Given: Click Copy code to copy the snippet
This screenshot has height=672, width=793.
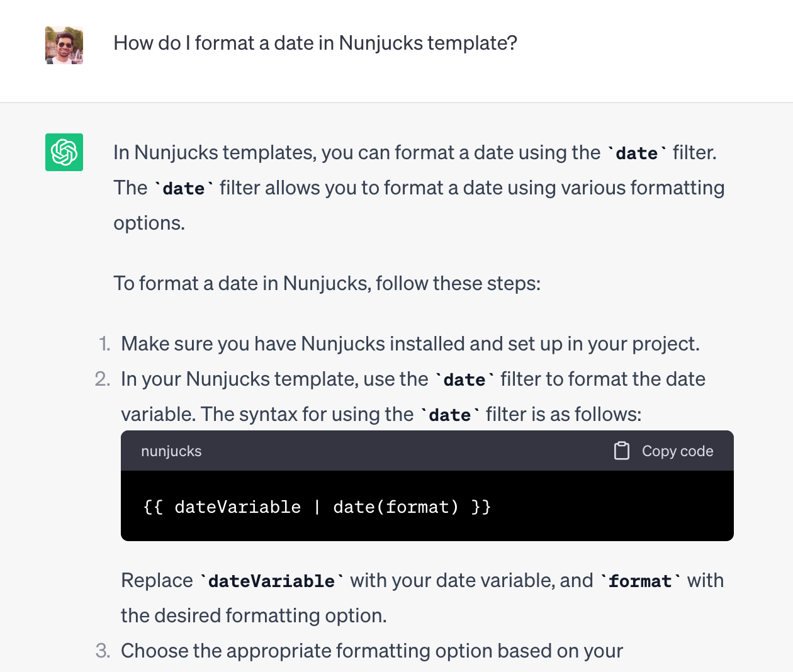Looking at the screenshot, I should 677,451.
